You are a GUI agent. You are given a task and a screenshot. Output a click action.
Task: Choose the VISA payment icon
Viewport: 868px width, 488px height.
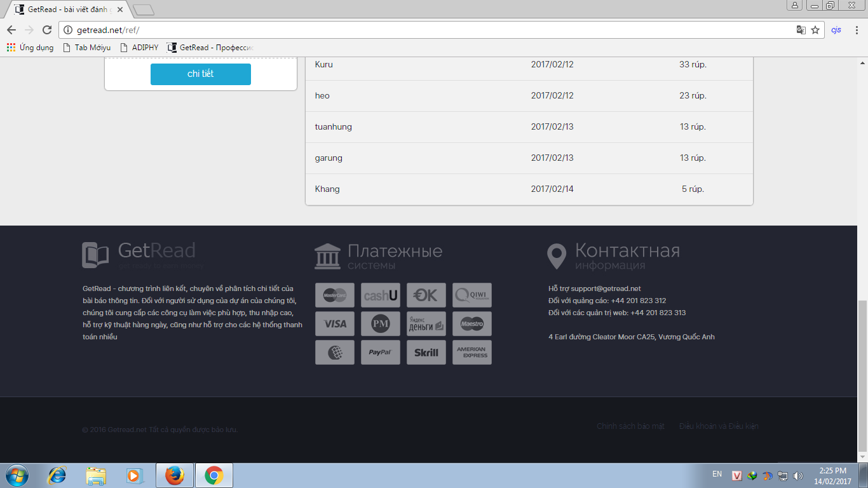tap(335, 324)
